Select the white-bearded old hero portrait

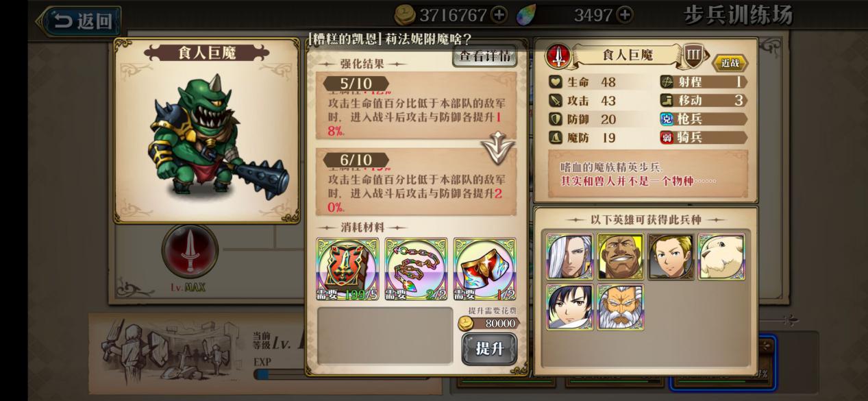pos(620,307)
